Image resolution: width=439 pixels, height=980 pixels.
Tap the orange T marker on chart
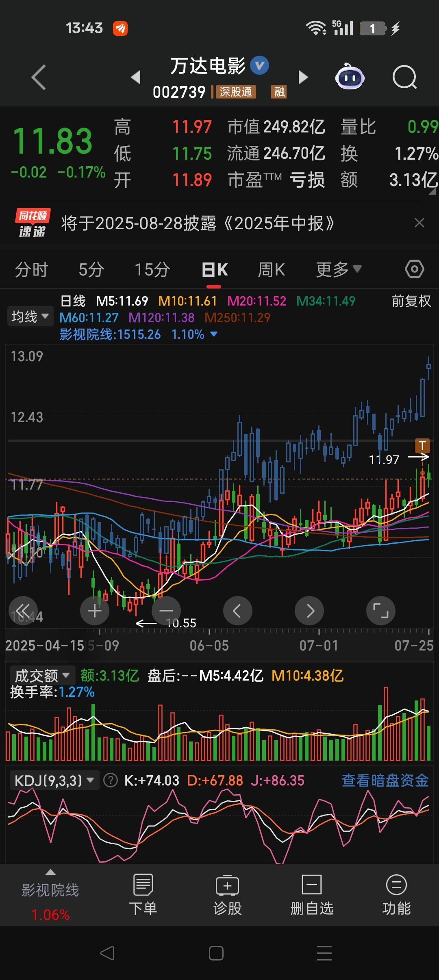click(422, 446)
